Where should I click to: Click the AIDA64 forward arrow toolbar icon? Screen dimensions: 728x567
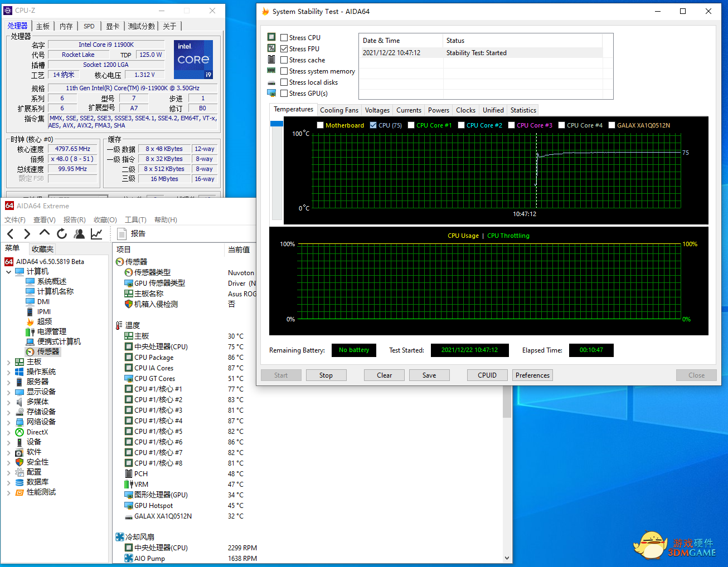coord(27,234)
